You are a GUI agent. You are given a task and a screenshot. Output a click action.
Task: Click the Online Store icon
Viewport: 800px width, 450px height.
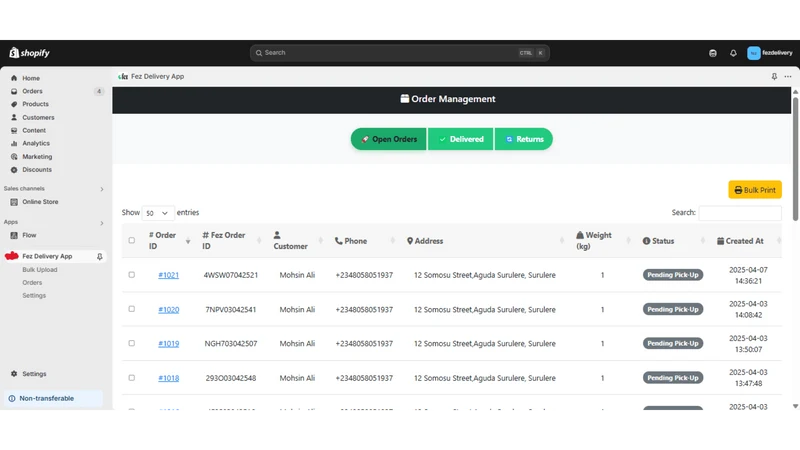pyautogui.click(x=14, y=202)
